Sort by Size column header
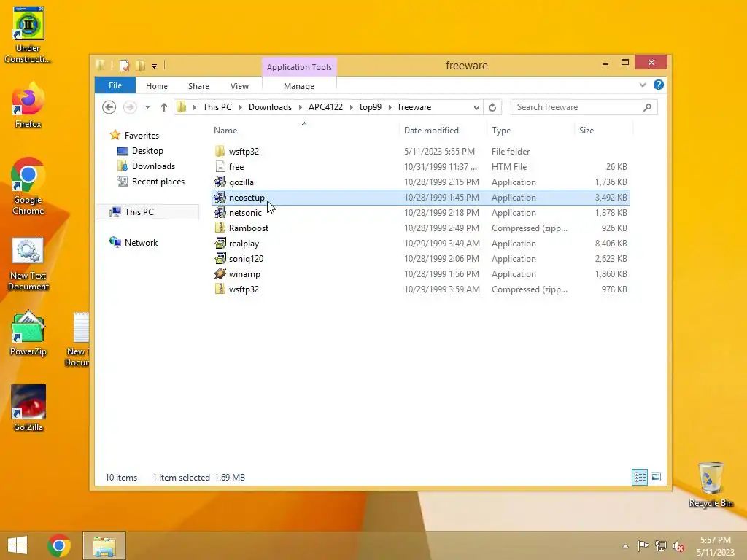 pyautogui.click(x=603, y=130)
